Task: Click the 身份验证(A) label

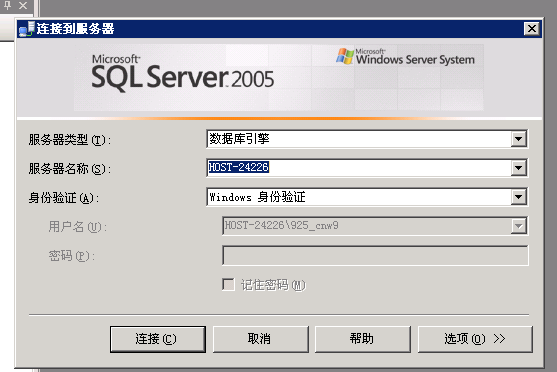Action: [64, 198]
